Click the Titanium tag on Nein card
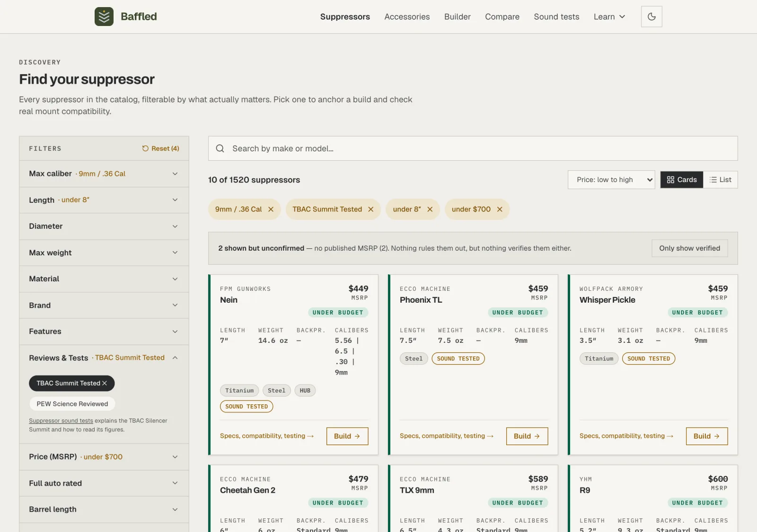The width and height of the screenshot is (757, 532). point(239,391)
